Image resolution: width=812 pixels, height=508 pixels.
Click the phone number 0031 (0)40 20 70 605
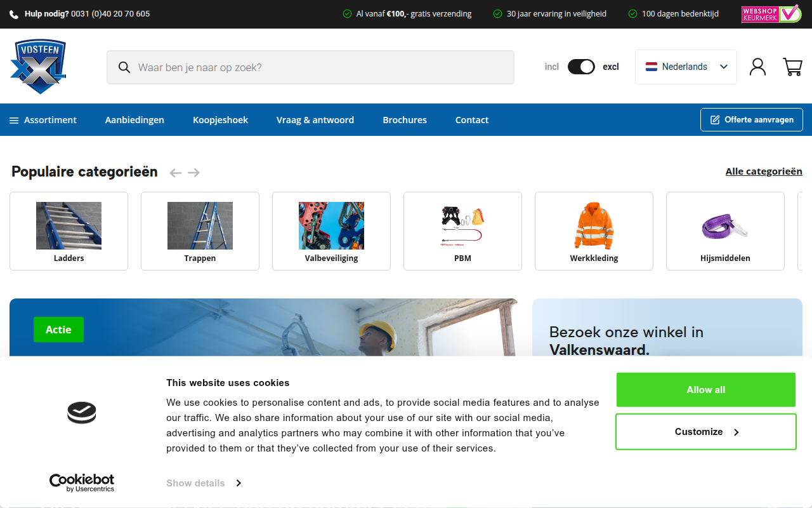pos(110,14)
